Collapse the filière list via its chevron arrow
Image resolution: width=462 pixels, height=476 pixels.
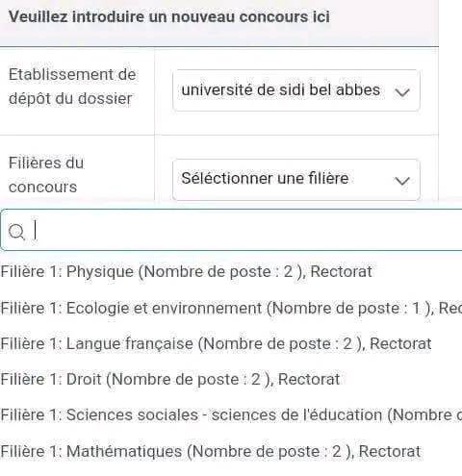[402, 181]
